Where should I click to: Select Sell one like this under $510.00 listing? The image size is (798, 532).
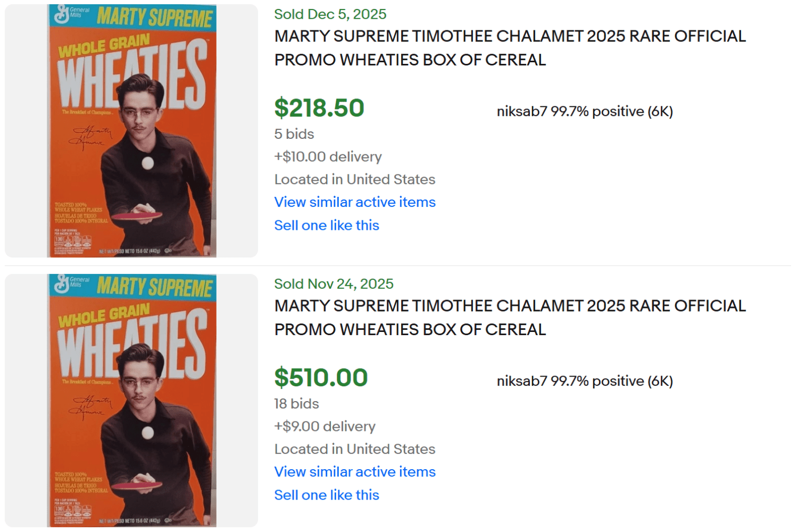point(326,495)
